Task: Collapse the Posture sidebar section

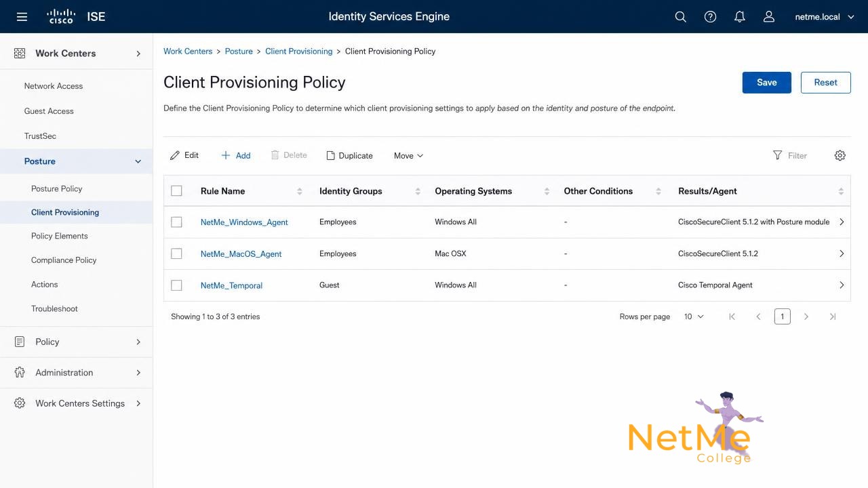Action: tap(138, 161)
